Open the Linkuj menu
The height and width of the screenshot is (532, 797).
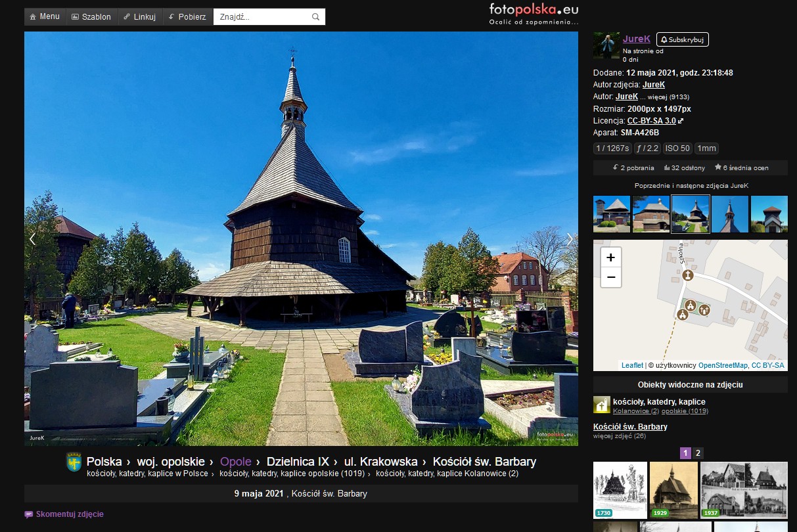pos(139,16)
